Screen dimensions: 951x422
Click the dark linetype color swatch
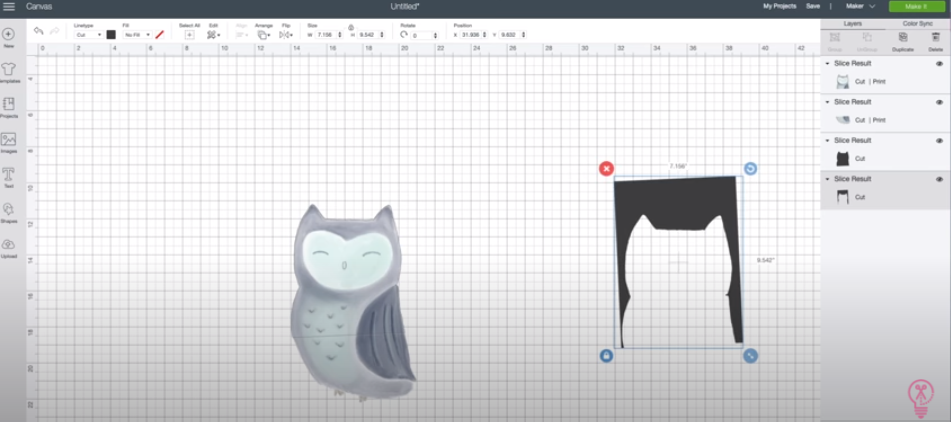pyautogui.click(x=111, y=35)
